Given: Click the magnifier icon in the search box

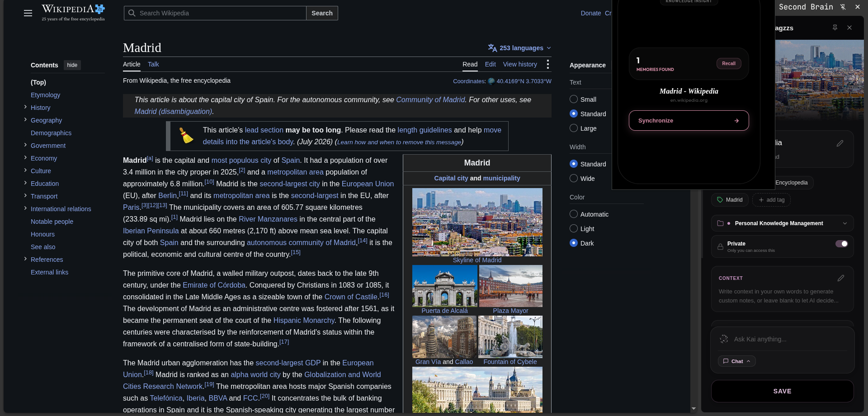Looking at the screenshot, I should point(132,13).
